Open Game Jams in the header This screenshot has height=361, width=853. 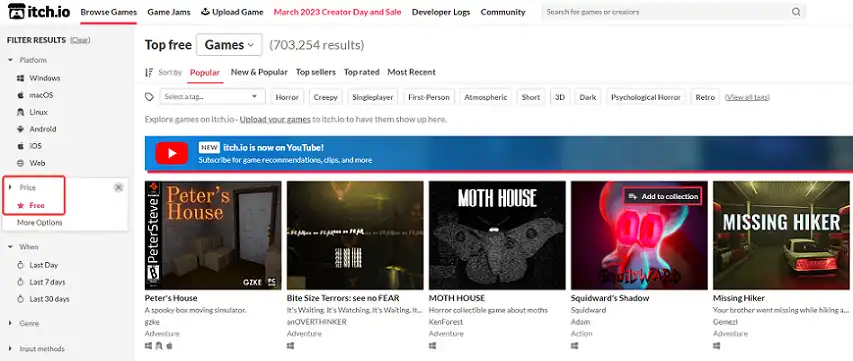click(x=169, y=12)
